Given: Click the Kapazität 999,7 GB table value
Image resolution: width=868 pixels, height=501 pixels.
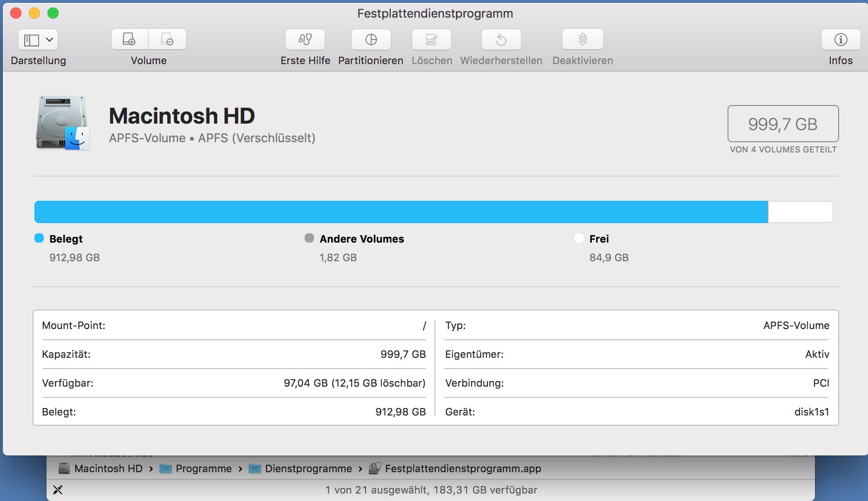Looking at the screenshot, I should click(x=403, y=354).
